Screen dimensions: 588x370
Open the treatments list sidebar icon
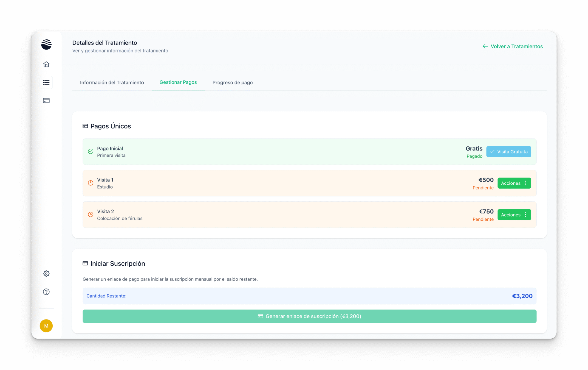tap(46, 82)
